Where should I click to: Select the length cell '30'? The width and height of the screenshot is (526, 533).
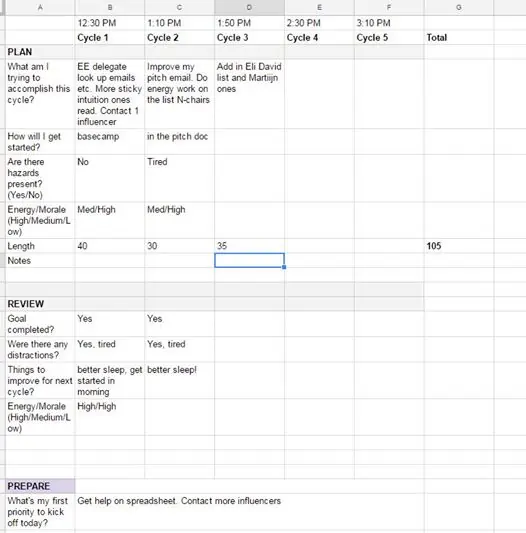pos(180,246)
